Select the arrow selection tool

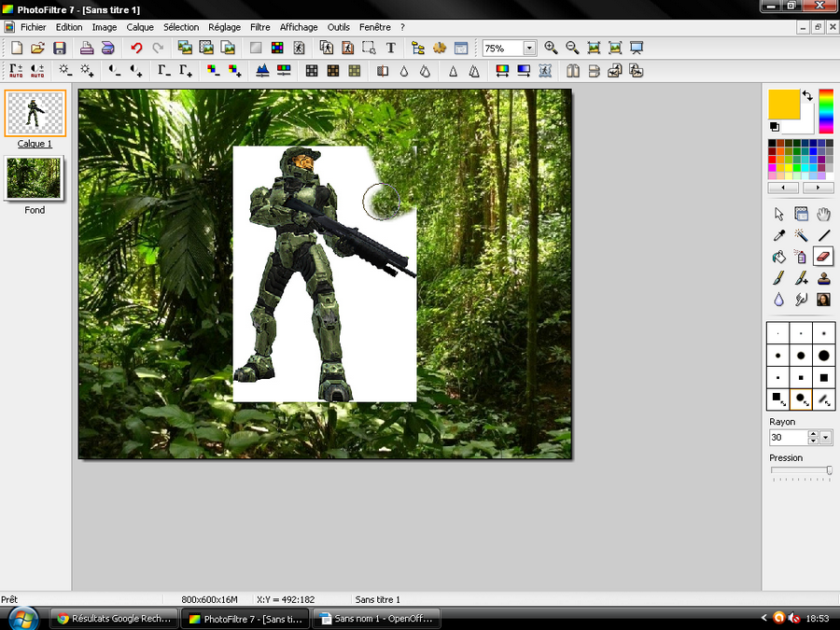(x=779, y=215)
